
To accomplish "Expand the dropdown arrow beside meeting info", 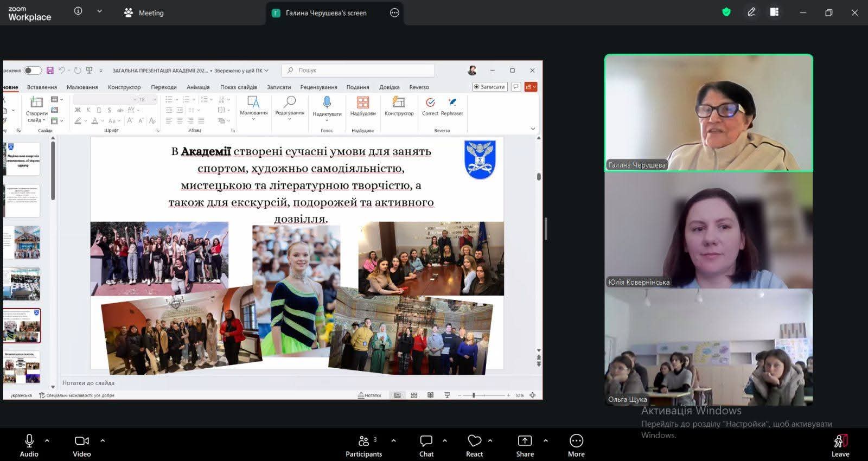I will (99, 11).
